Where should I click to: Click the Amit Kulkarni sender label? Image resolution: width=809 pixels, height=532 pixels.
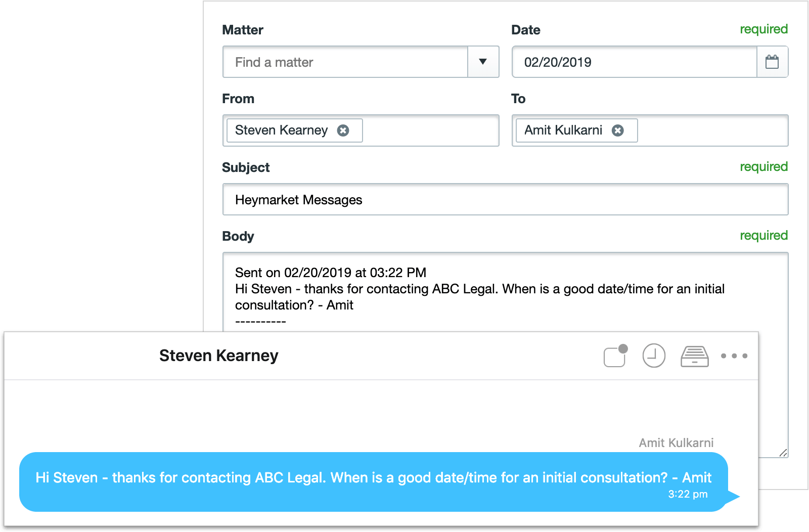coord(677,442)
